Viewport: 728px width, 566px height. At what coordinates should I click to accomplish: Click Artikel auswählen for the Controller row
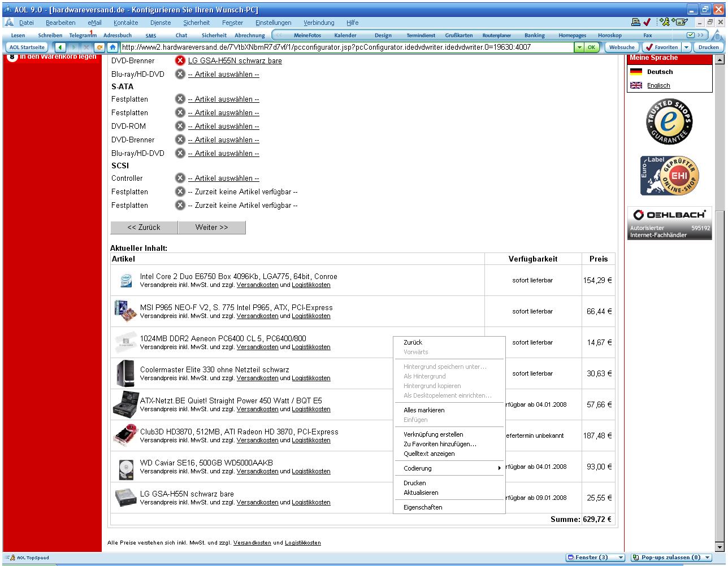(x=223, y=178)
